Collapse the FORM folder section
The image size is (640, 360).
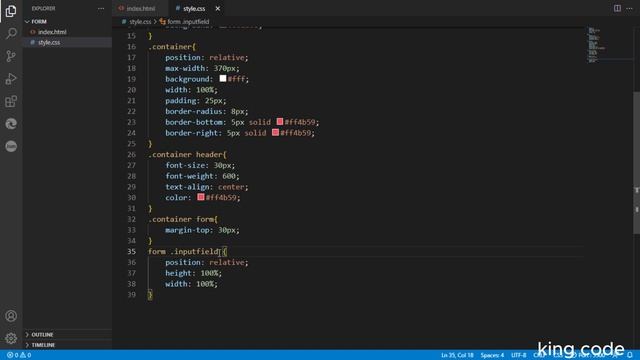pos(67,21)
